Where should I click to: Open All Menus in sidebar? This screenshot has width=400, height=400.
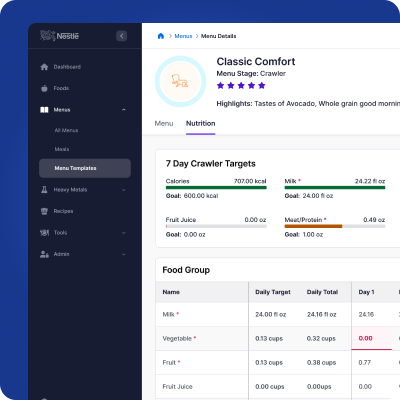coord(66,130)
